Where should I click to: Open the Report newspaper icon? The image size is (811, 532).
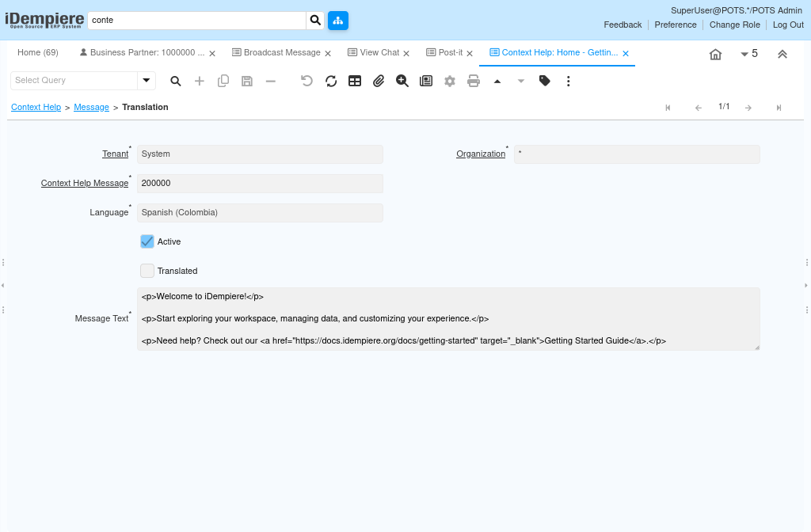(426, 82)
